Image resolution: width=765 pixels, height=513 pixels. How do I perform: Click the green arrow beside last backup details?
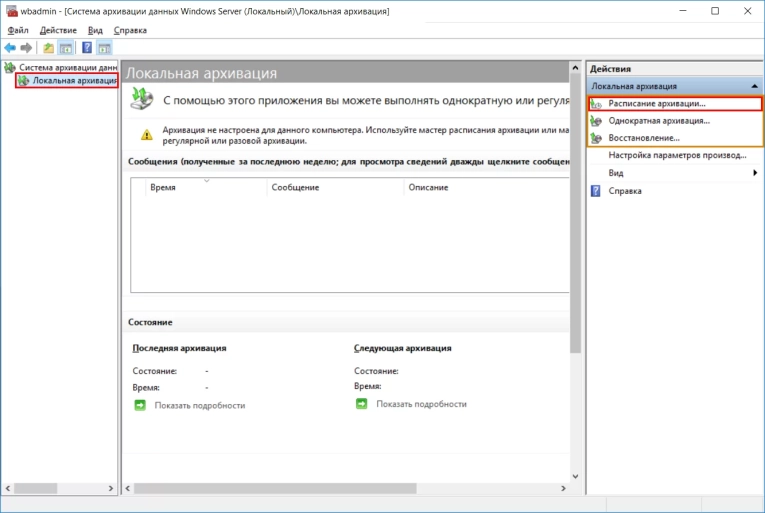[140, 405]
